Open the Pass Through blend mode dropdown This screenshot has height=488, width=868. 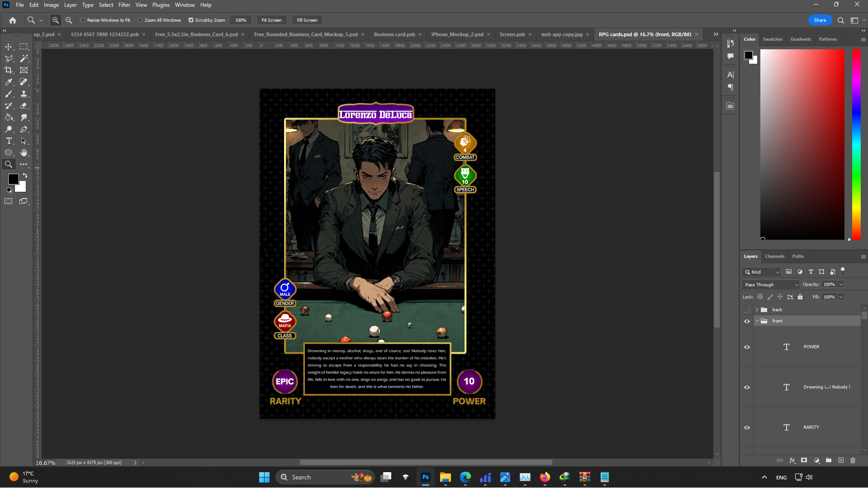771,284
